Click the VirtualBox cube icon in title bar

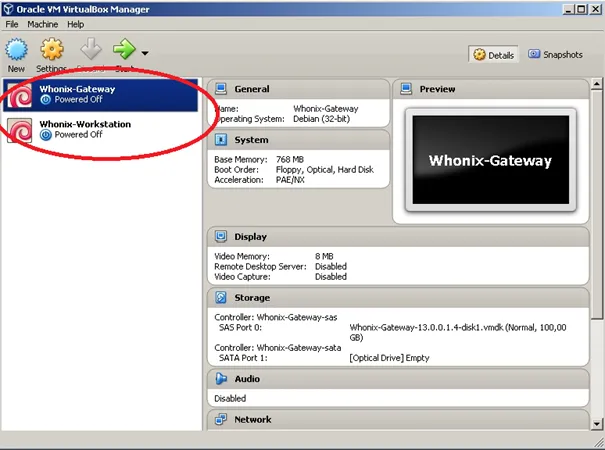tap(8, 9)
